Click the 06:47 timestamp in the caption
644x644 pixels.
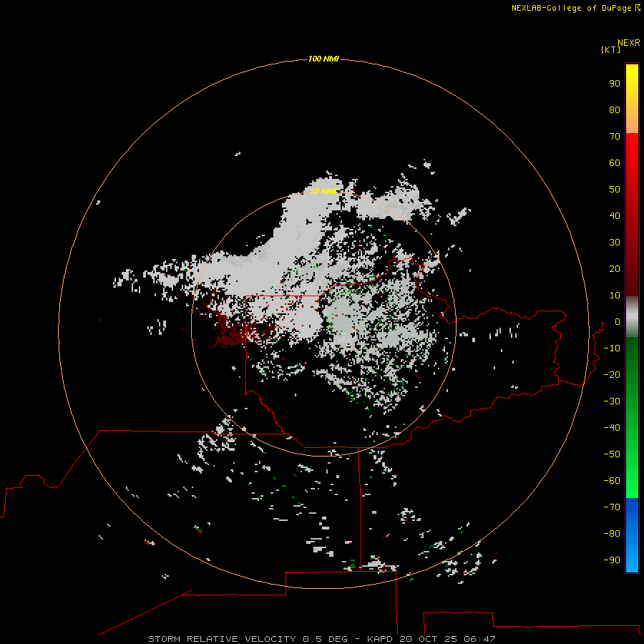(x=479, y=639)
